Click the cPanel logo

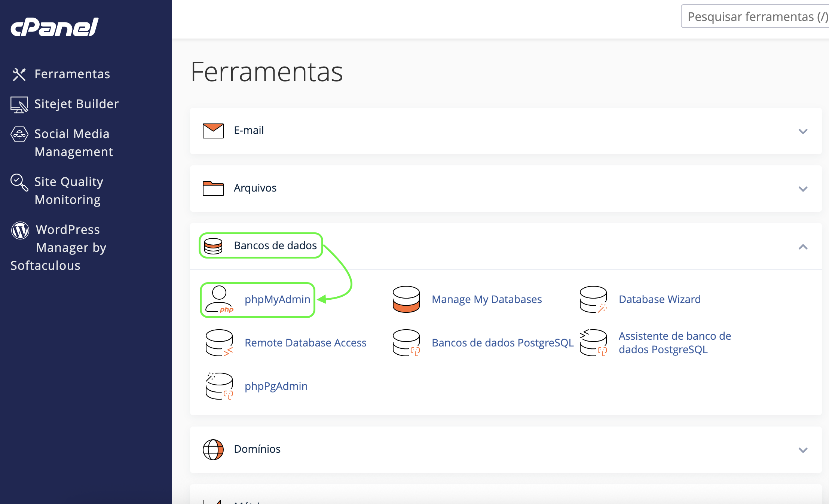55,27
